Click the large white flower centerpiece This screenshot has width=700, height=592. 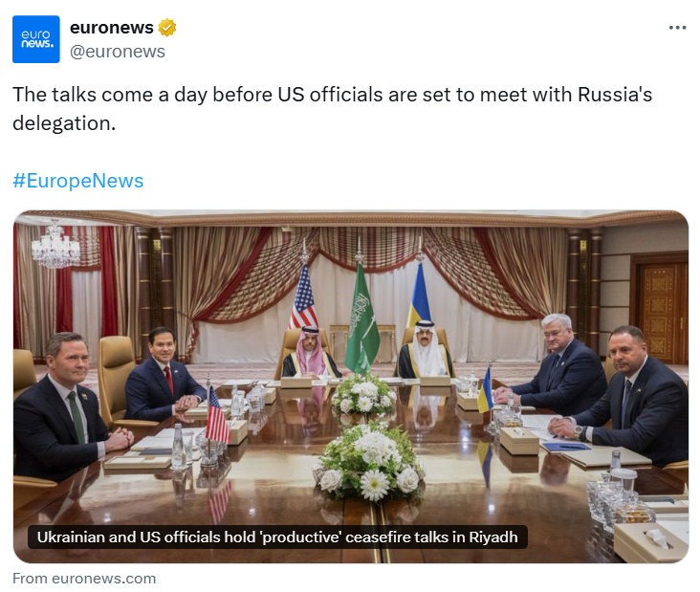pyautogui.click(x=370, y=462)
